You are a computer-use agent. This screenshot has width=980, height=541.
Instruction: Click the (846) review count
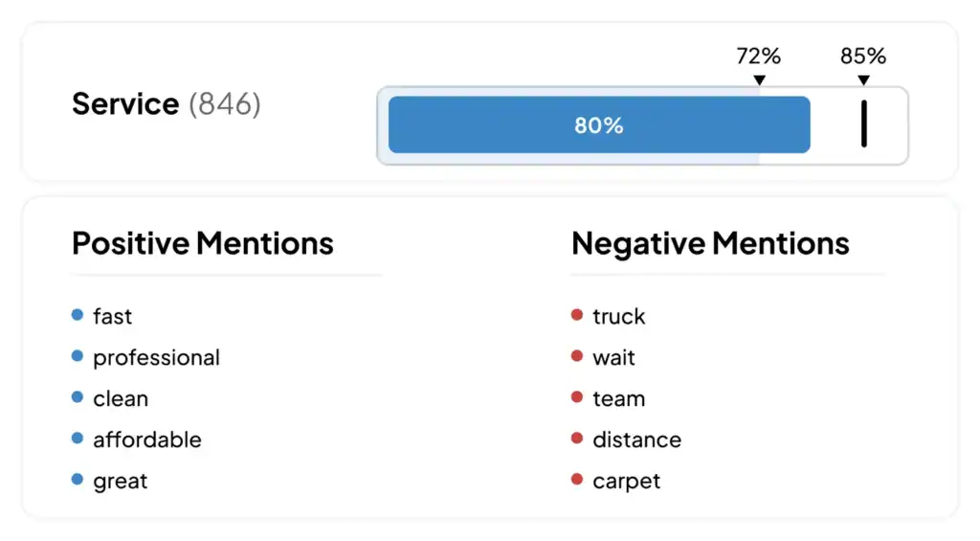click(225, 103)
